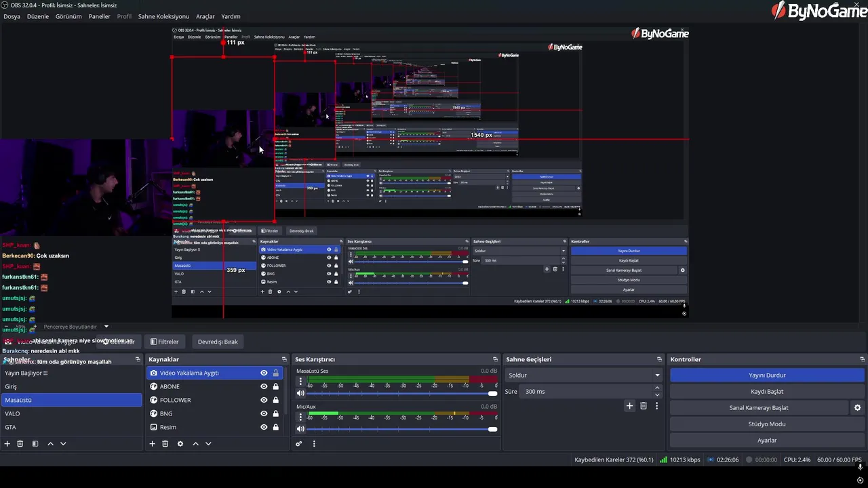The height and width of the screenshot is (488, 868).
Task: Hide the Resim source
Action: [264, 427]
